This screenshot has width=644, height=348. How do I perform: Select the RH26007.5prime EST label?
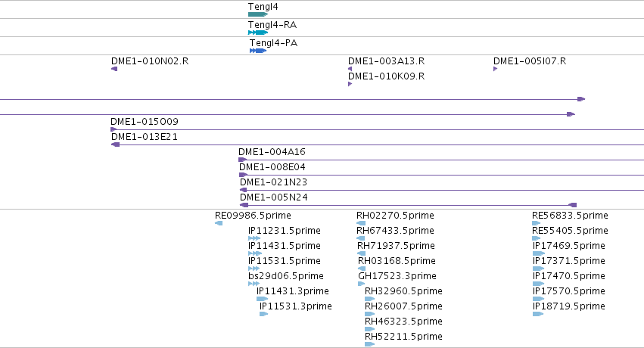pos(404,306)
